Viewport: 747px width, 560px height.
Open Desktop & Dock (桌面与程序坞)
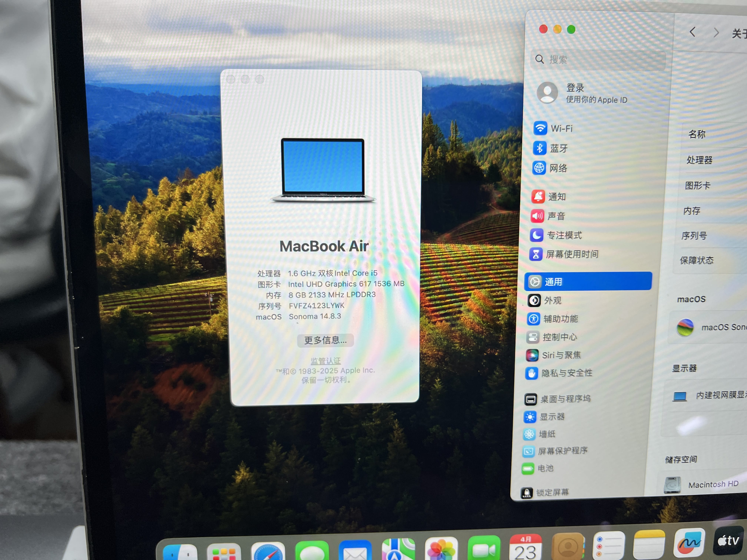(x=557, y=399)
